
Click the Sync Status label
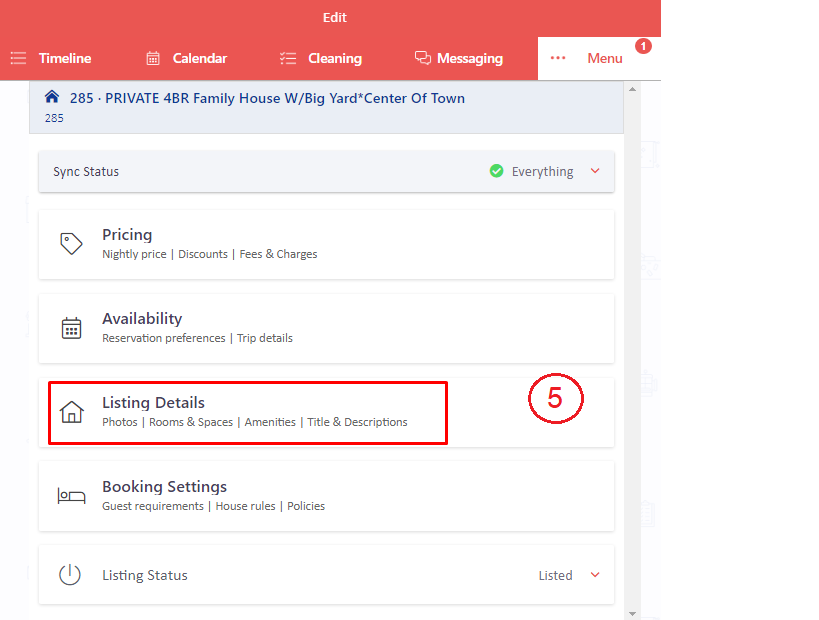tap(86, 171)
